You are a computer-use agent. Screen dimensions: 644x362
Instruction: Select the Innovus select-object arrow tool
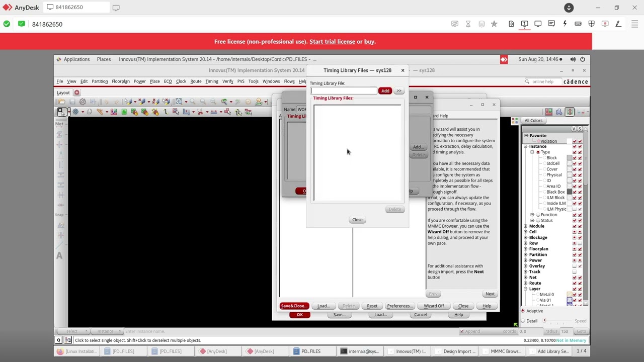click(61, 112)
